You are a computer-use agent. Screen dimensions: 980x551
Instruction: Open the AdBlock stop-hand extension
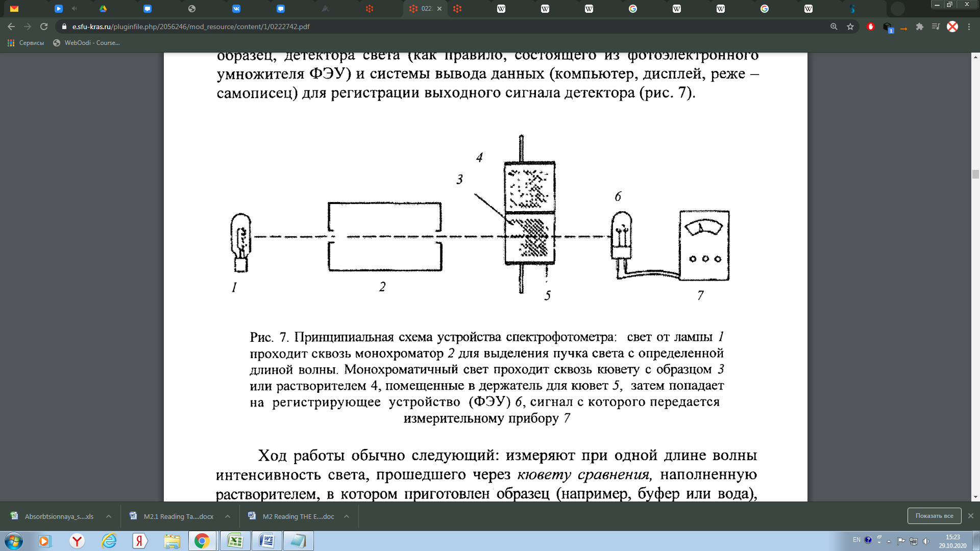pos(871,27)
